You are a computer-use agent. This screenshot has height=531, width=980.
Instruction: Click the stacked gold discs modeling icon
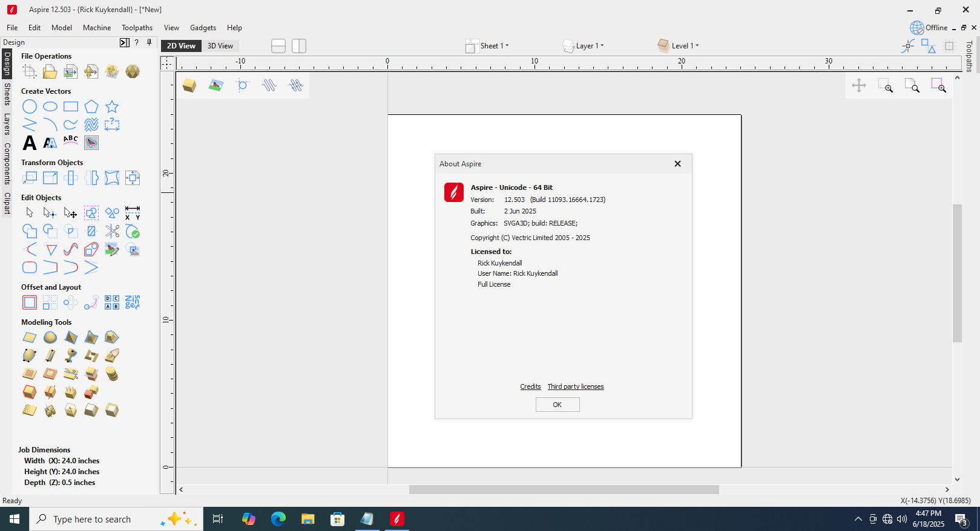click(x=111, y=374)
